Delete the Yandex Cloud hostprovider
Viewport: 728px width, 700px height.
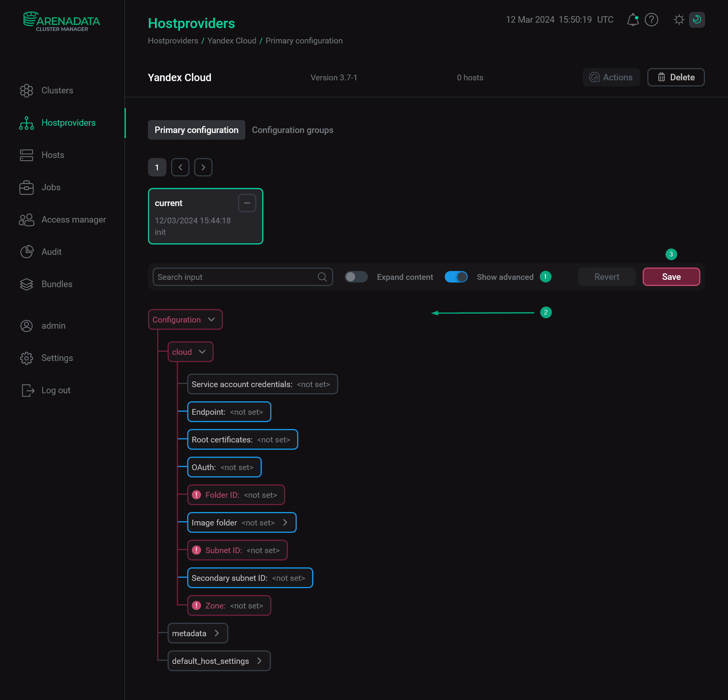[x=676, y=77]
